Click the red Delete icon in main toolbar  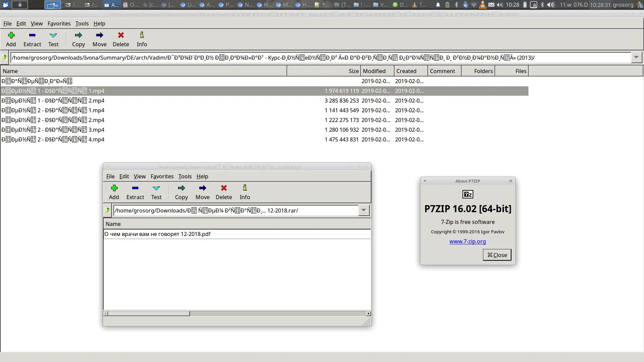(x=121, y=35)
